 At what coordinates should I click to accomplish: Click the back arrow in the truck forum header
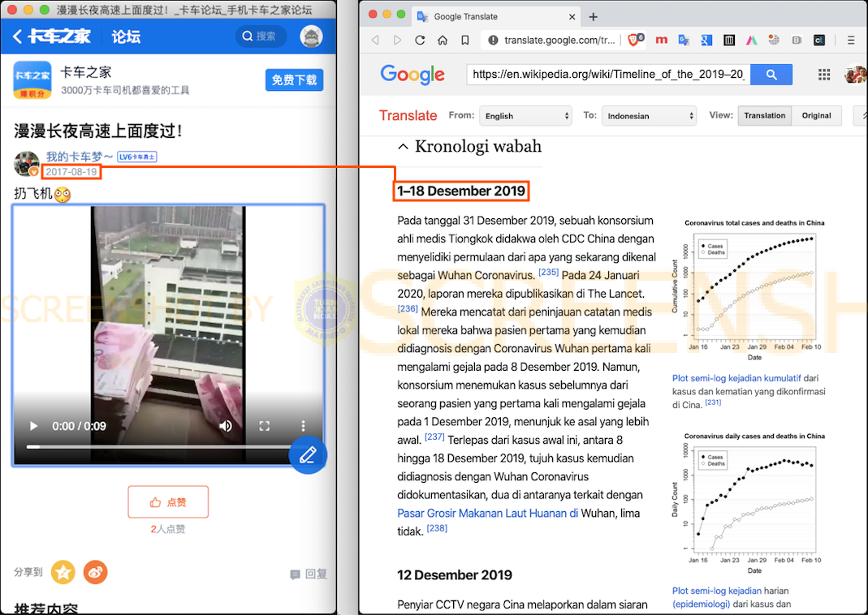tap(17, 37)
